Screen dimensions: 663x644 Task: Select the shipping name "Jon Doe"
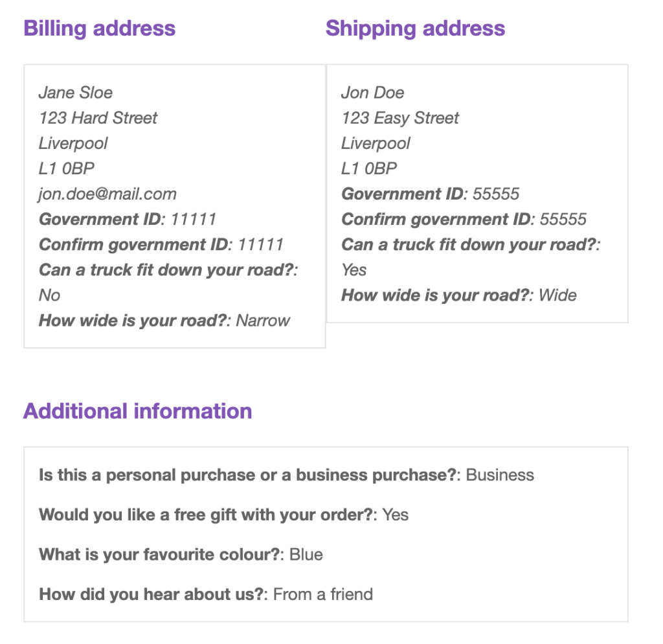372,93
